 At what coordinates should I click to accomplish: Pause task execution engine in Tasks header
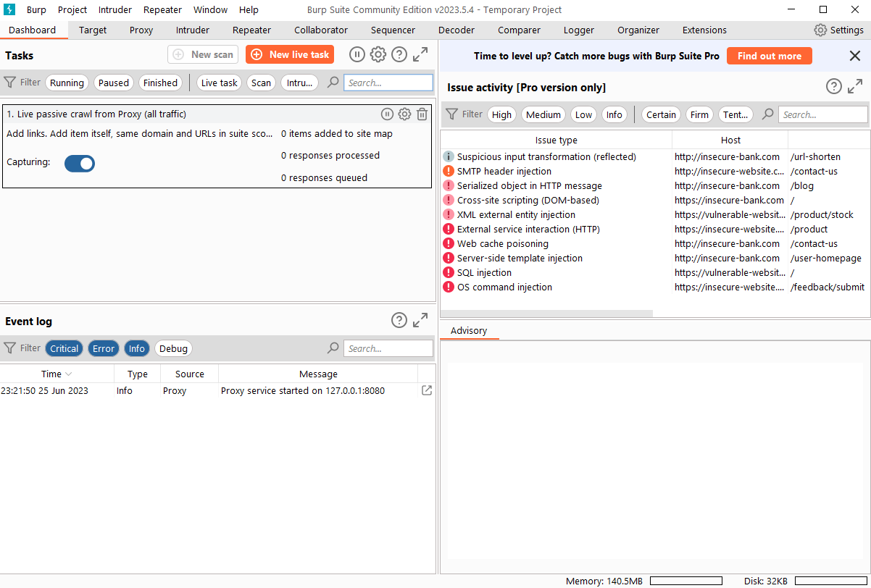(357, 55)
